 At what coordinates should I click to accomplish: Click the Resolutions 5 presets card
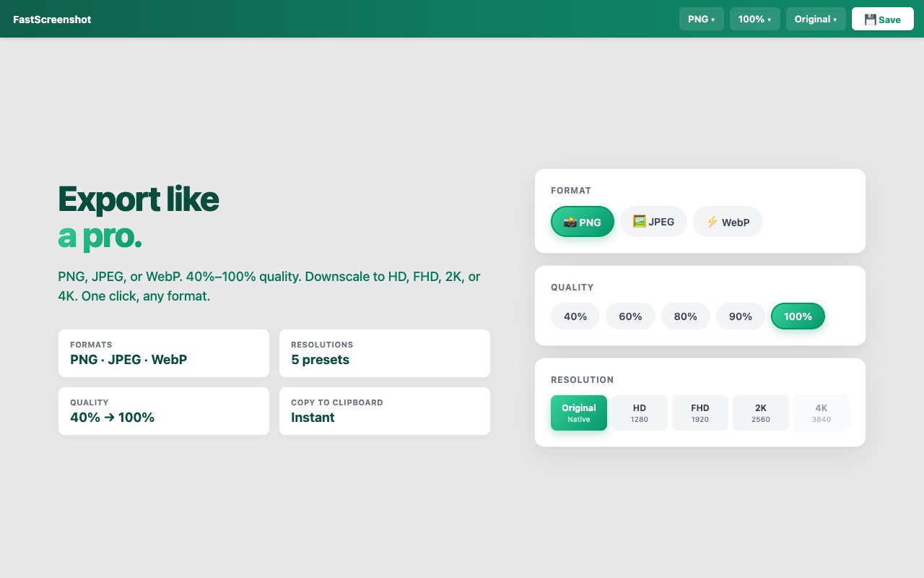385,353
